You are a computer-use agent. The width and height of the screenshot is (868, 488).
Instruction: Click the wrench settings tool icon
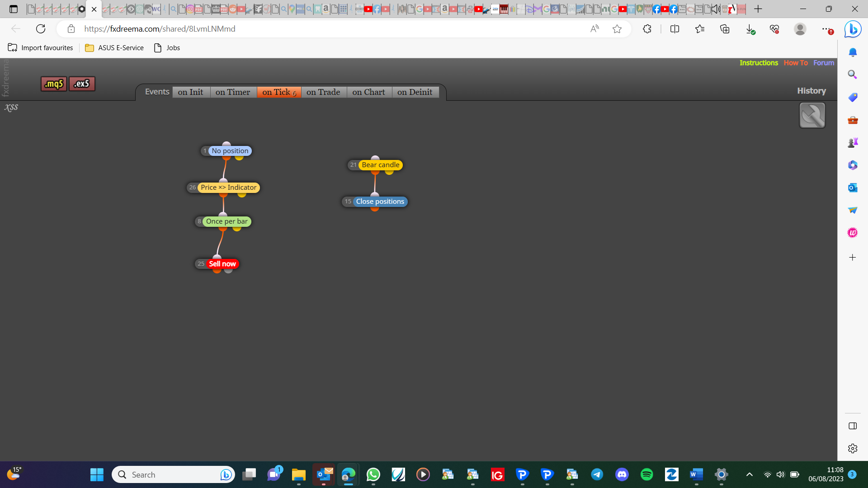(x=812, y=115)
